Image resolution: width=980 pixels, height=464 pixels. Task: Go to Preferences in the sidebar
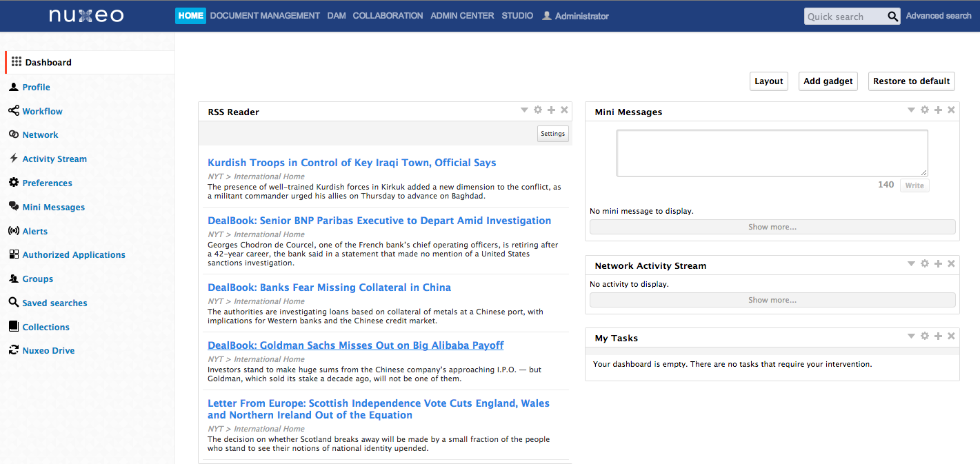47,183
